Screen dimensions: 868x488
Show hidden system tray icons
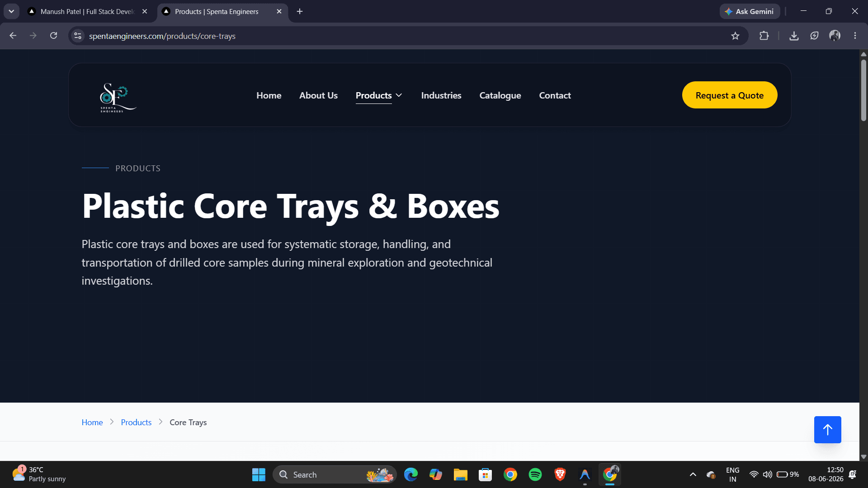[x=693, y=474]
